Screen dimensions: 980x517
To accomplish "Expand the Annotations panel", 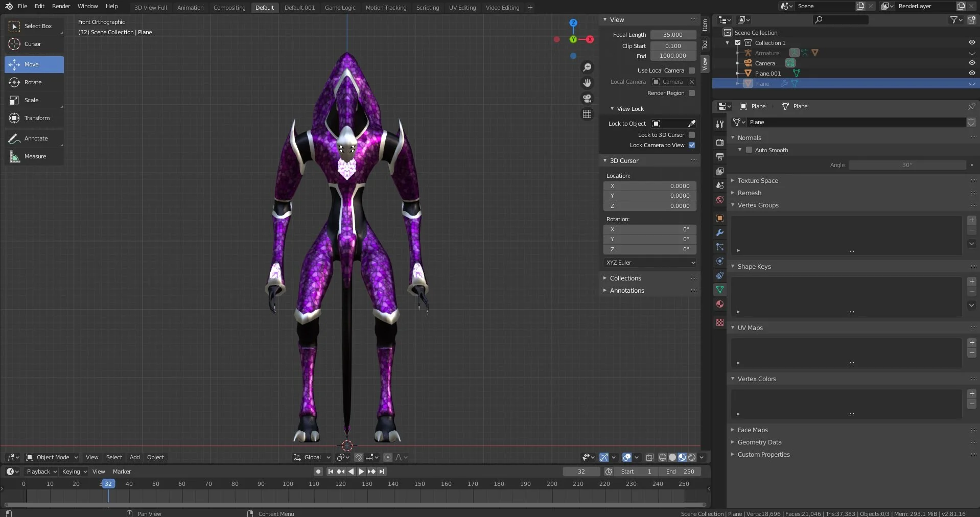I will coord(626,291).
